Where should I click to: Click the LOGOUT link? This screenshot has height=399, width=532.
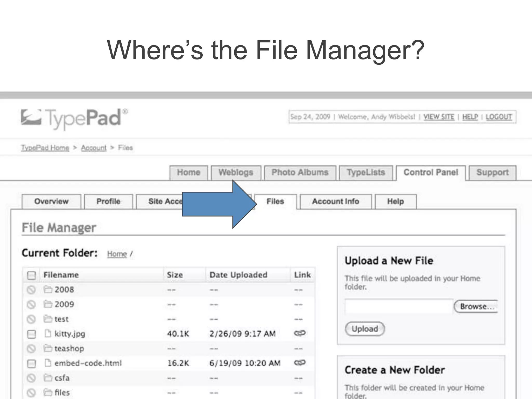click(x=499, y=117)
